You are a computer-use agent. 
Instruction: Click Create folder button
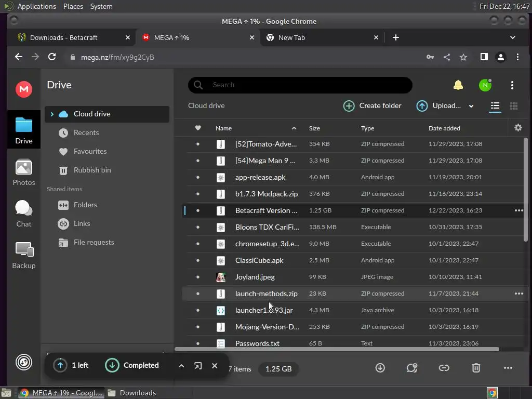point(372,106)
